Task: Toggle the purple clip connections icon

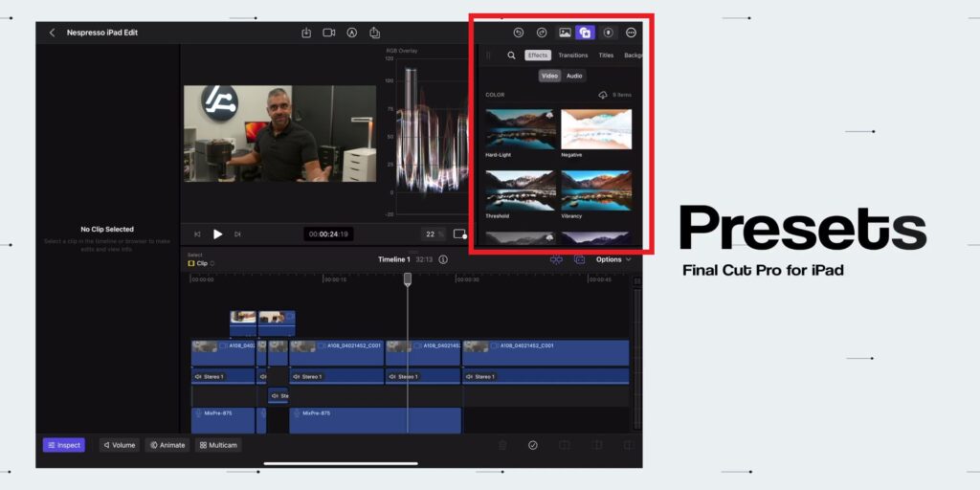Action: tap(579, 259)
